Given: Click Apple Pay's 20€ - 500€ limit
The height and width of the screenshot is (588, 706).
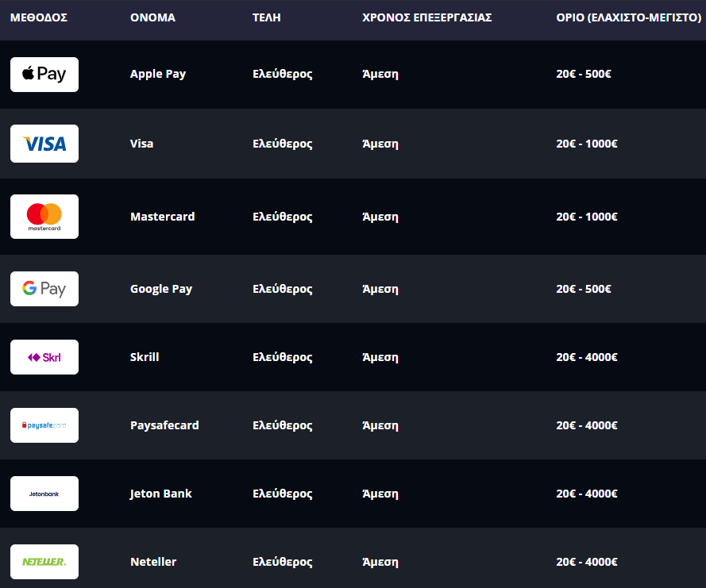Looking at the screenshot, I should coord(584,74).
